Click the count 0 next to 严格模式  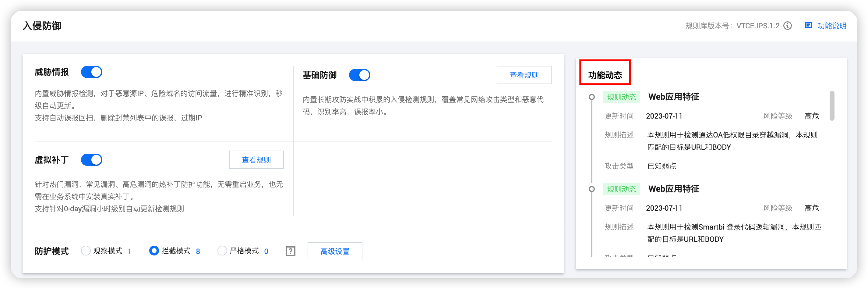[266, 252]
